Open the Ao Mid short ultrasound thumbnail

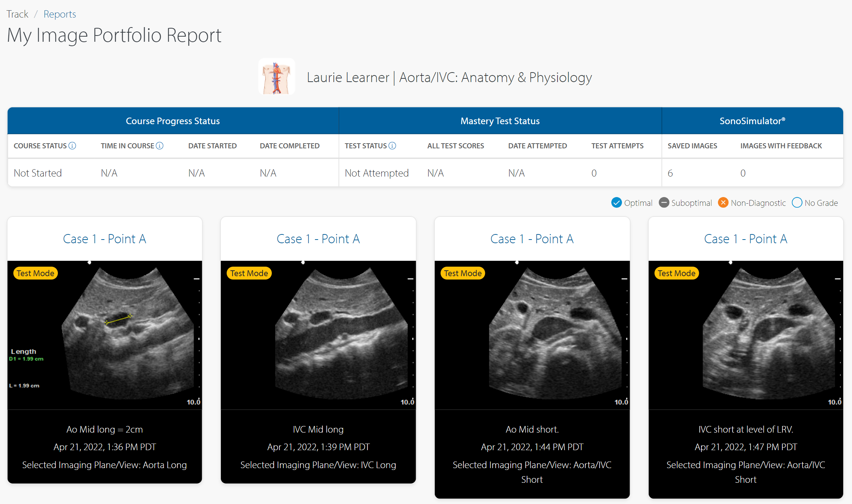(x=532, y=335)
